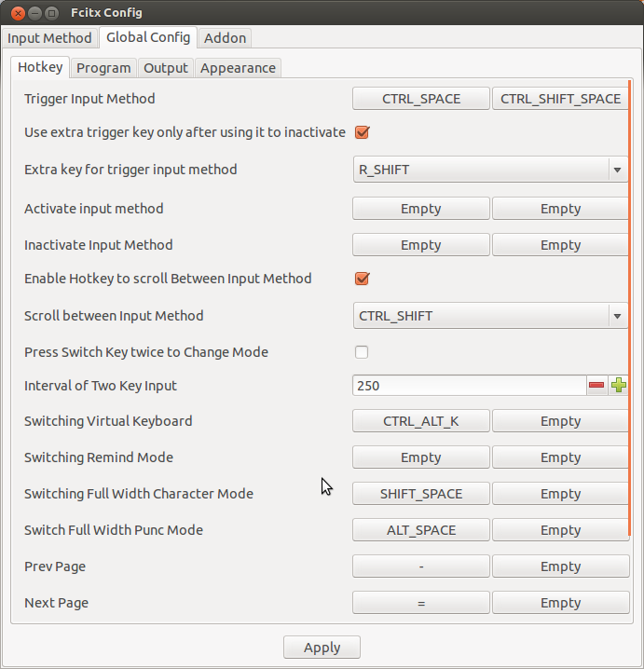Set second Switching Virtual Keyboard hotkey
644x669 pixels.
point(560,420)
